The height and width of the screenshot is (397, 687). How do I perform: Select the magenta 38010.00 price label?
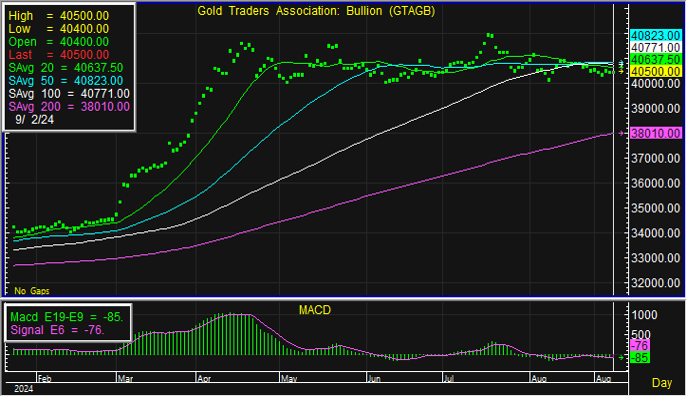point(655,133)
